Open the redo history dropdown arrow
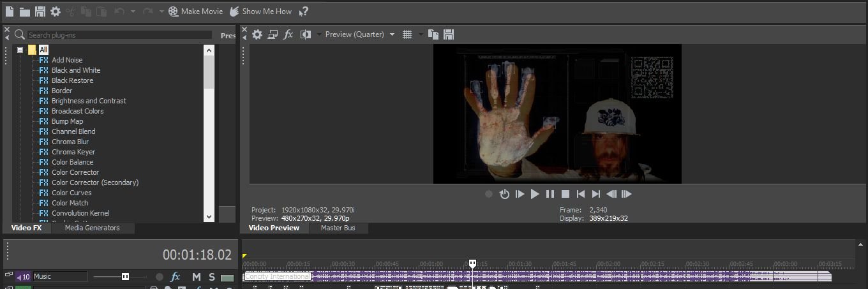Image resolution: width=868 pixels, height=289 pixels. 161,11
